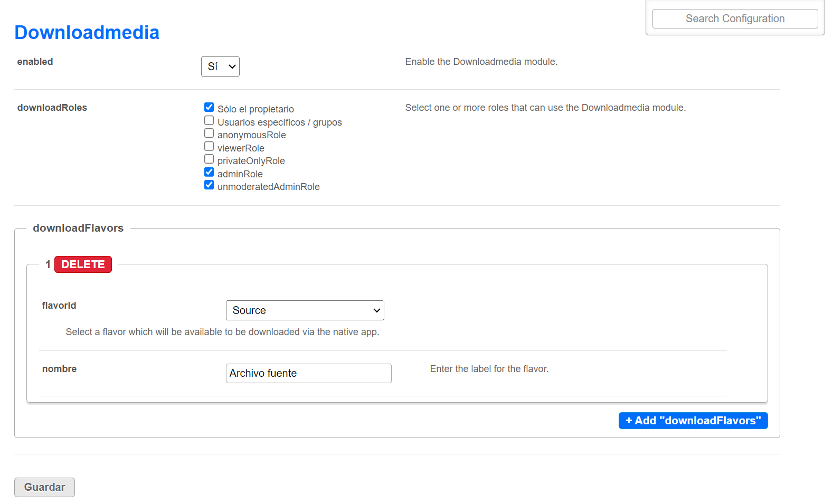Screen dimensions: 833x504
Task: Click the 'flavorId' field label
Action: point(59,306)
